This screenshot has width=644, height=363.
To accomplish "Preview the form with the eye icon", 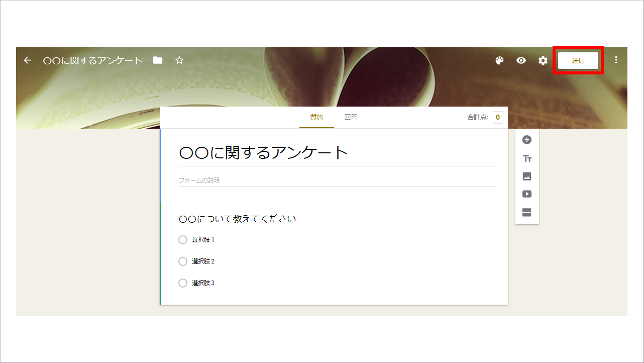I will click(521, 60).
